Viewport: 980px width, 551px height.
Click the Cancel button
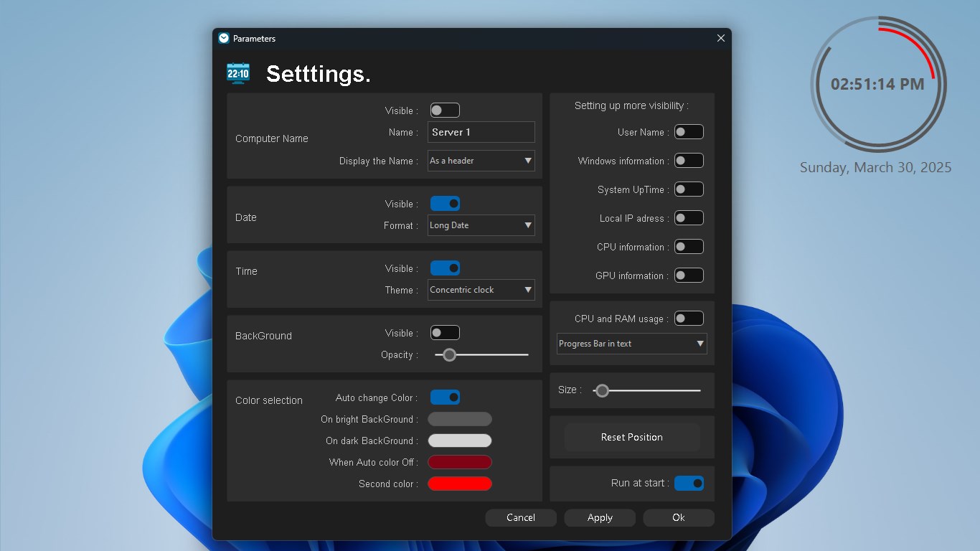pos(521,518)
